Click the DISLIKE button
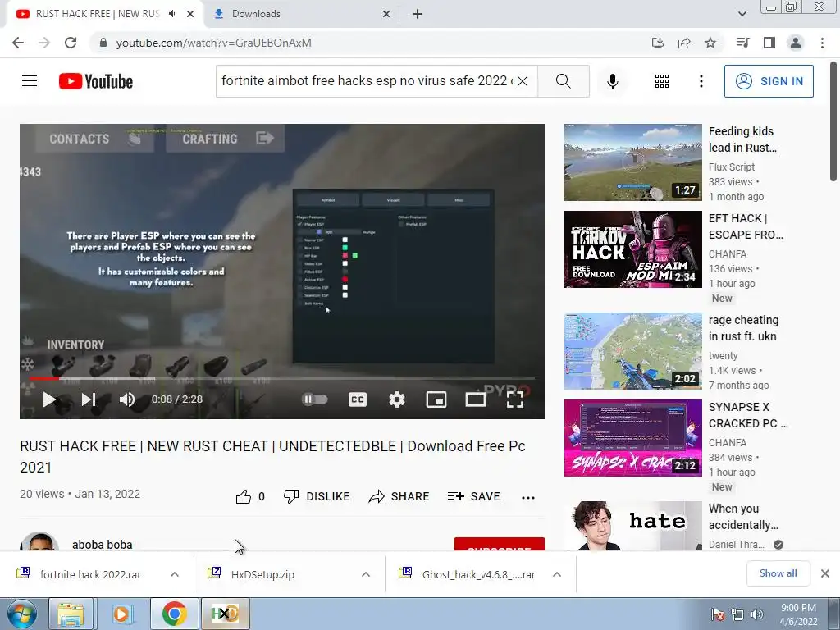 [x=317, y=496]
